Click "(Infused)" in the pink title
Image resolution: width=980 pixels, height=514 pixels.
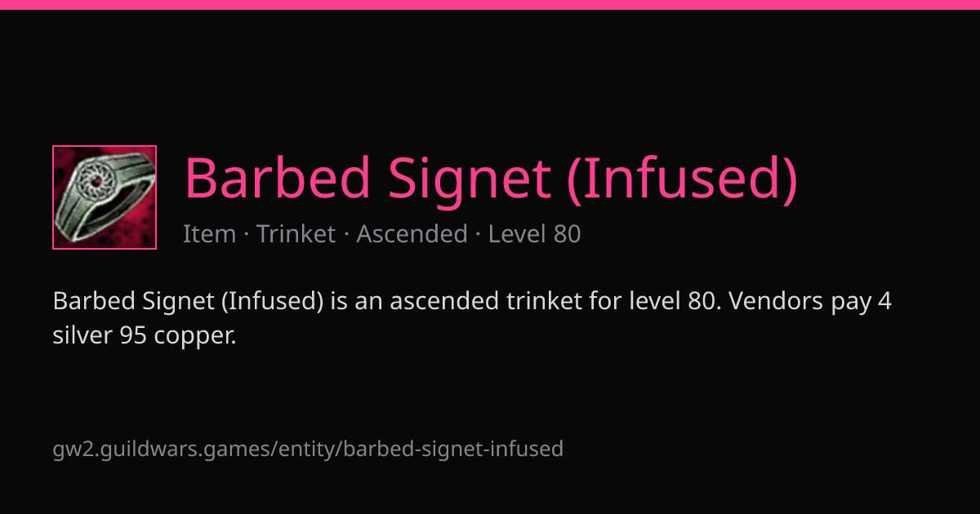(x=683, y=178)
